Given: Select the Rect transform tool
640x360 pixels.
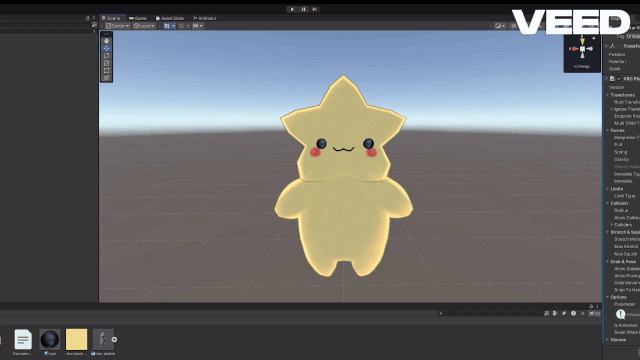Looking at the screenshot, I should [x=107, y=70].
